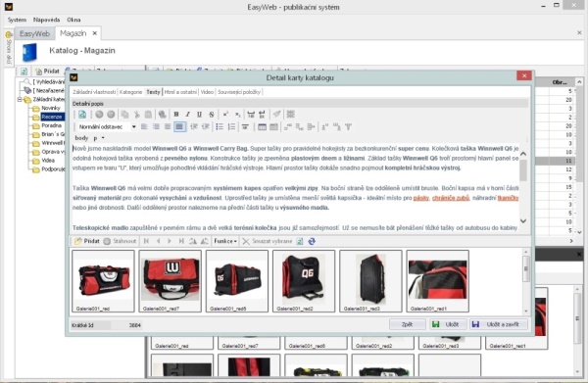Align text left in editor
The height and width of the screenshot is (383, 588).
pos(144,127)
